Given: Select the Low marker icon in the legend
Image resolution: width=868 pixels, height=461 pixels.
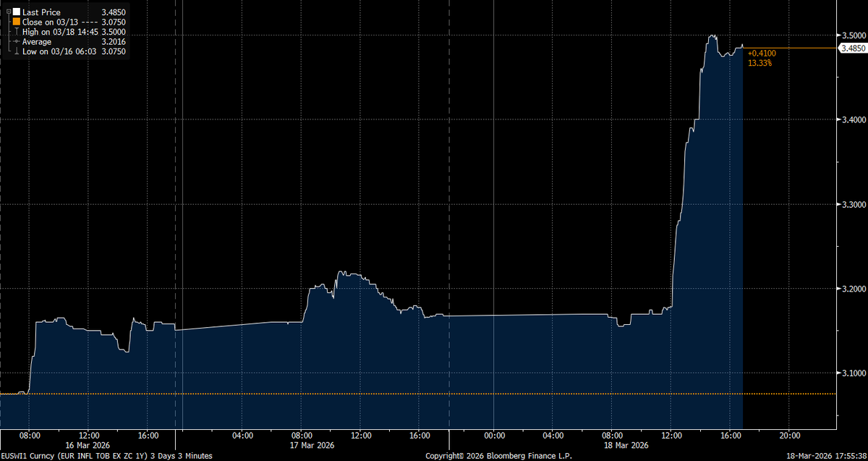Looking at the screenshot, I should coord(15,51).
